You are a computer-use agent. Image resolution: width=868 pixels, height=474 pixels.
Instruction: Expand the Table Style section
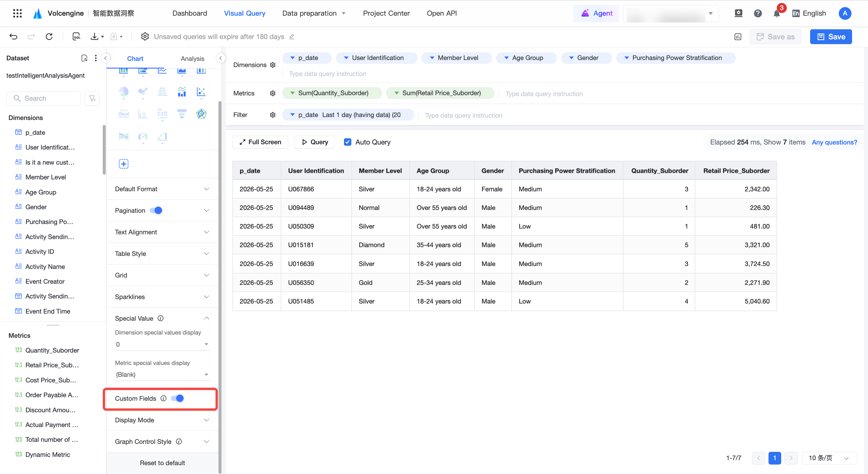click(x=162, y=254)
